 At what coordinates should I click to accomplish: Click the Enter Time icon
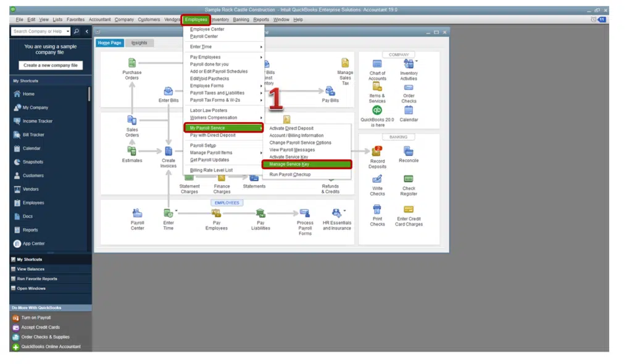tap(168, 213)
